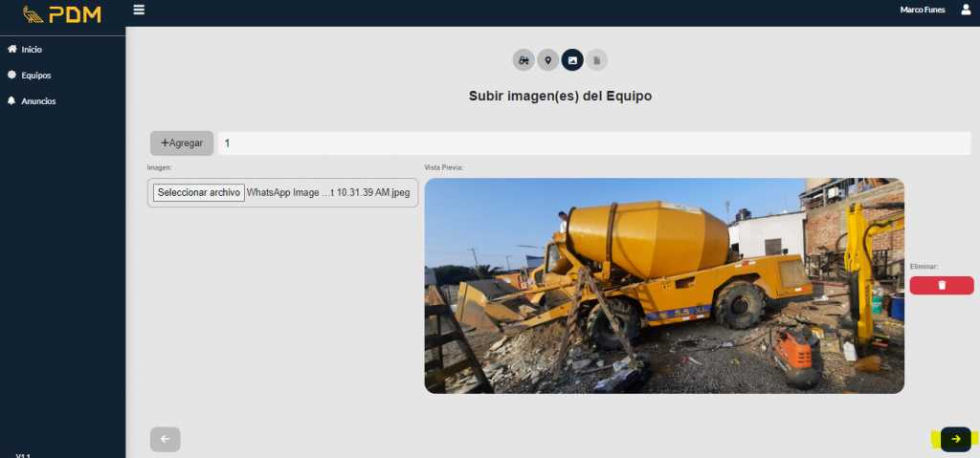Select the image upload step icon
Image resolution: width=980 pixels, height=458 pixels.
coord(572,60)
